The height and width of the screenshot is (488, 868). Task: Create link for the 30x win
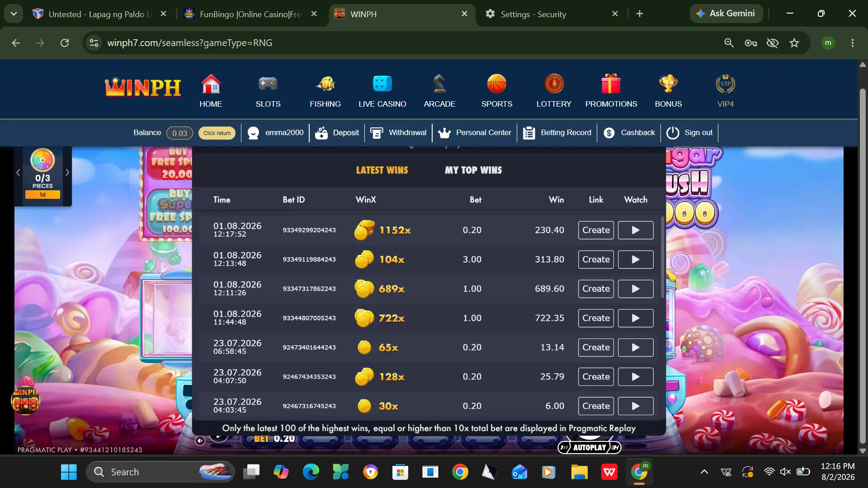(x=596, y=406)
